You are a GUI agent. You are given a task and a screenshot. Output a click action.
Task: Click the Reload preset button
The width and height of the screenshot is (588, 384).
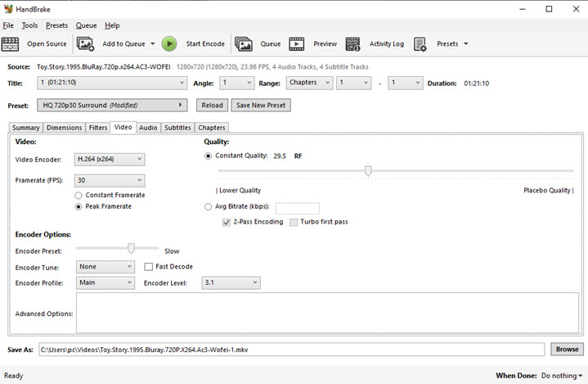click(213, 105)
